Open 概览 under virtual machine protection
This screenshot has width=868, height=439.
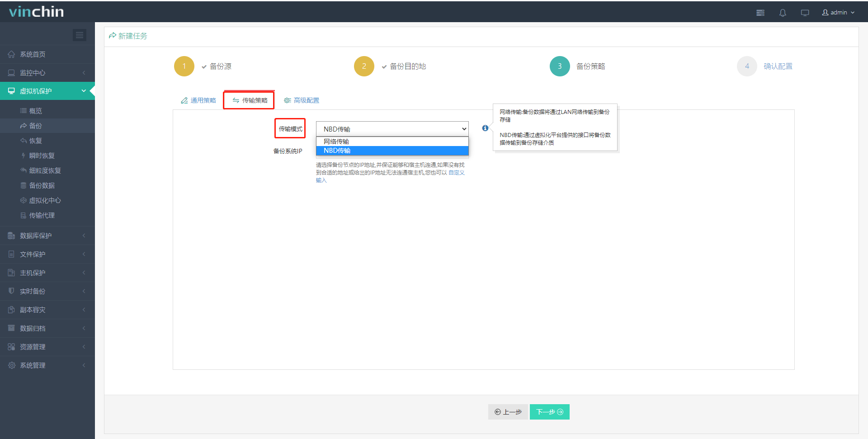pyautogui.click(x=47, y=111)
